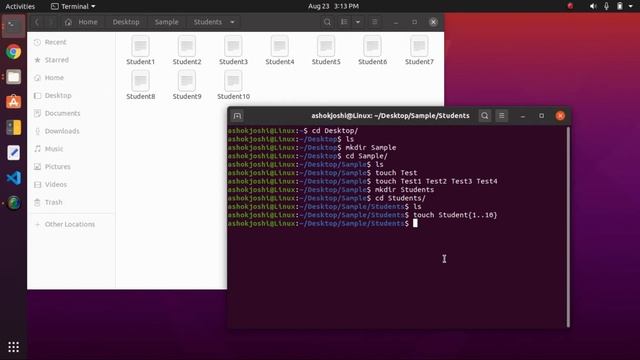
Task: Show Applications grid at dock bottom
Action: point(13,347)
